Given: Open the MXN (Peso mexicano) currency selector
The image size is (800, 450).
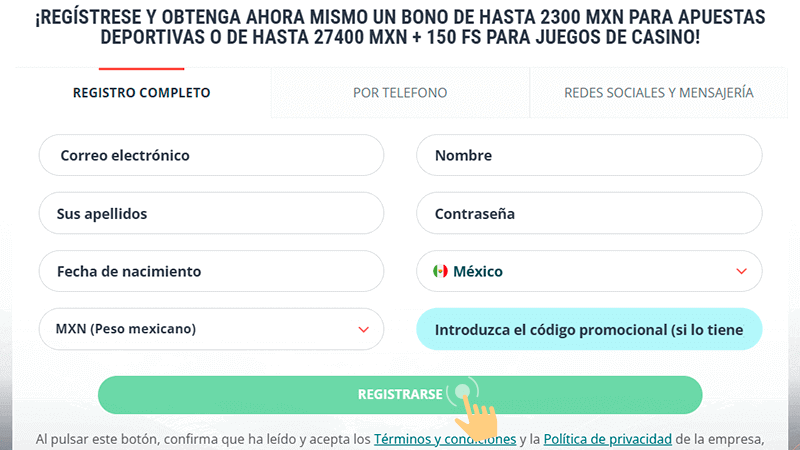Looking at the screenshot, I should click(200, 329).
